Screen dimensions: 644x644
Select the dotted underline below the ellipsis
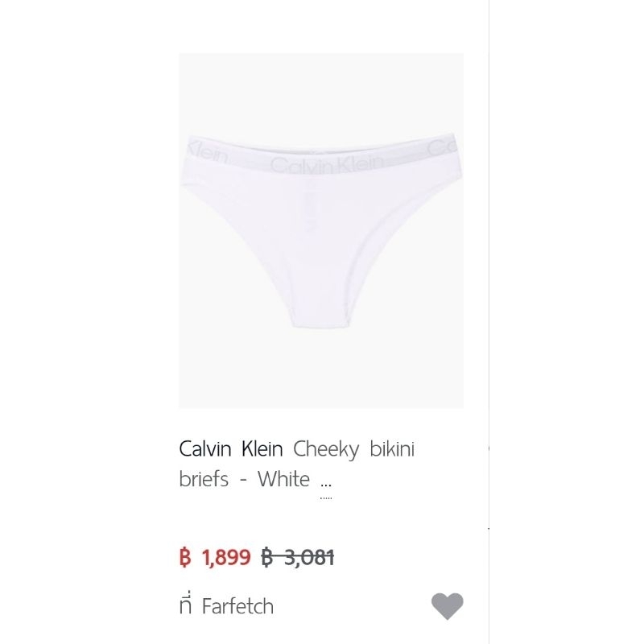[326, 497]
